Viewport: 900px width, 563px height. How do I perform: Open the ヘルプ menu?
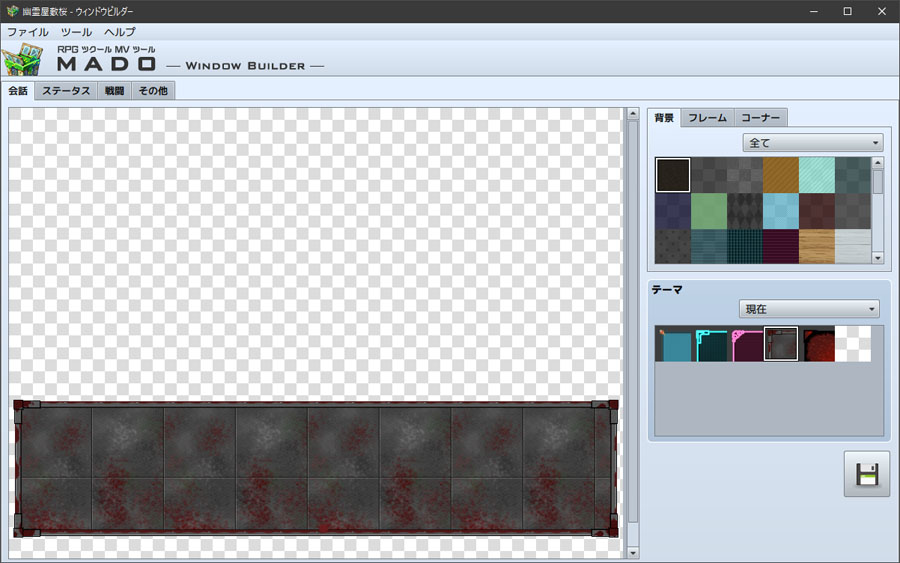click(119, 32)
